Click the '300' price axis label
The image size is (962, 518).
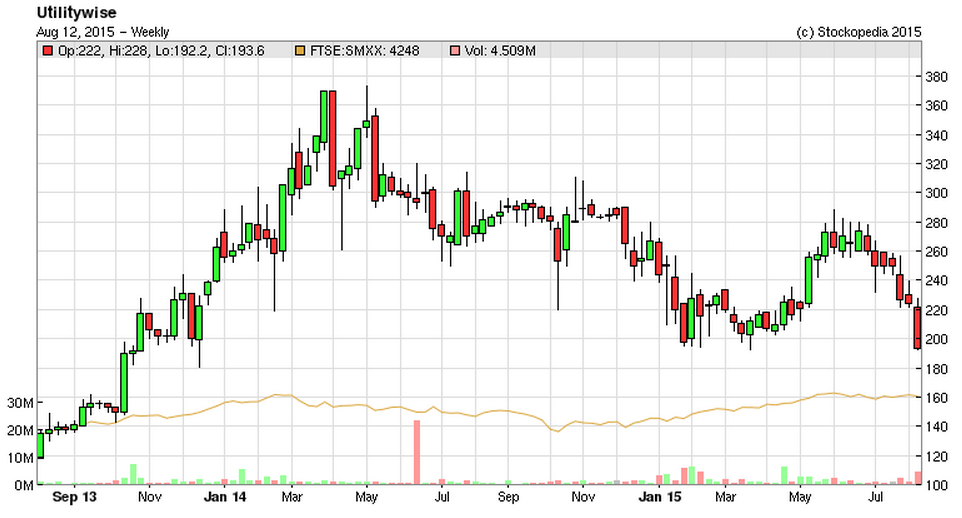tap(937, 193)
